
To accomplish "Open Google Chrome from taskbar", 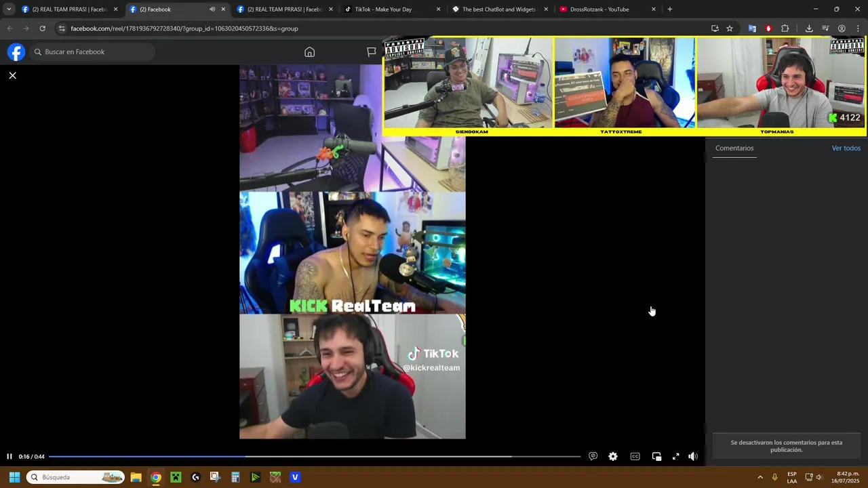I will pyautogui.click(x=156, y=477).
